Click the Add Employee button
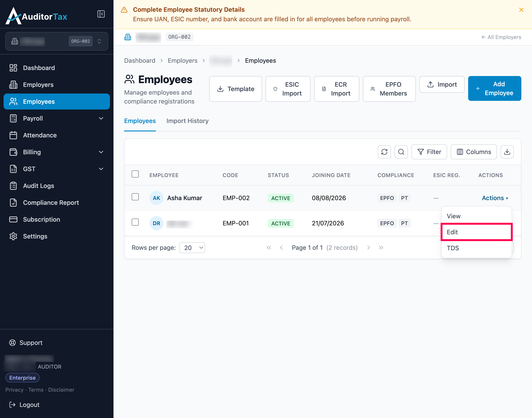This screenshot has height=418, width=532. click(495, 88)
